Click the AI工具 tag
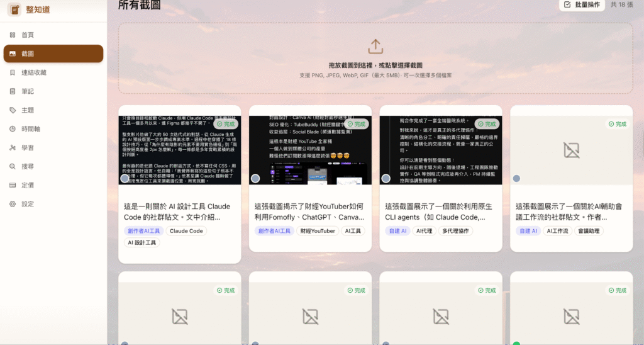 [353, 231]
